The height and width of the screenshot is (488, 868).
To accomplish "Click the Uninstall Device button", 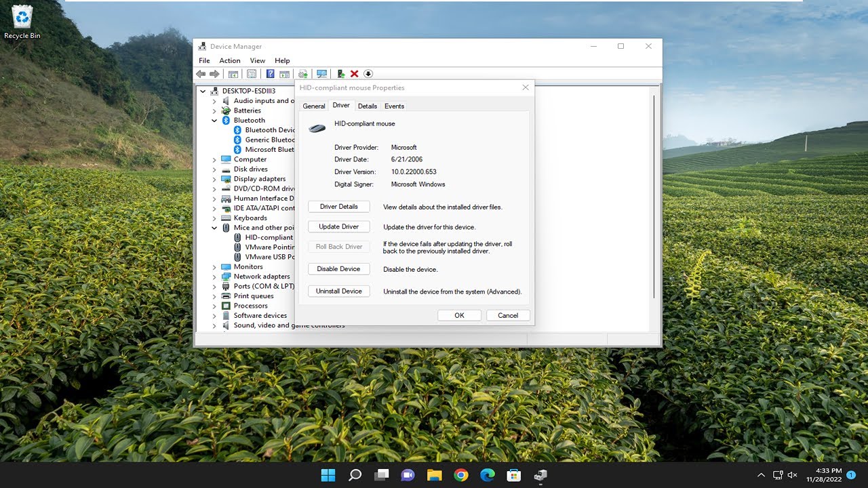I will tap(338, 291).
